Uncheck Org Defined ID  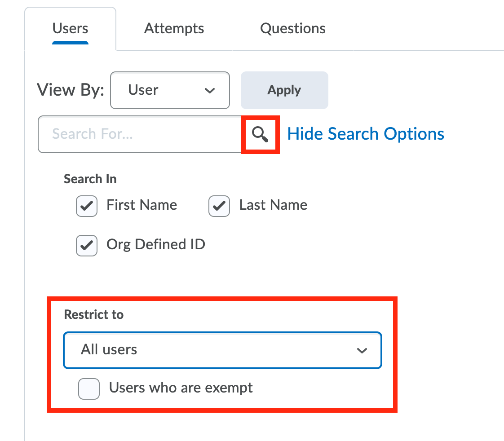click(86, 246)
